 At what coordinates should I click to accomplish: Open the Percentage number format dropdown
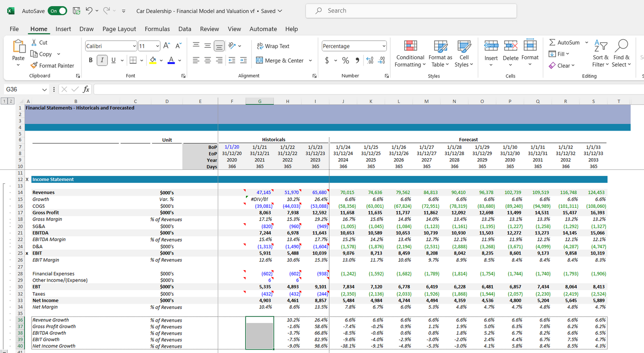click(384, 46)
